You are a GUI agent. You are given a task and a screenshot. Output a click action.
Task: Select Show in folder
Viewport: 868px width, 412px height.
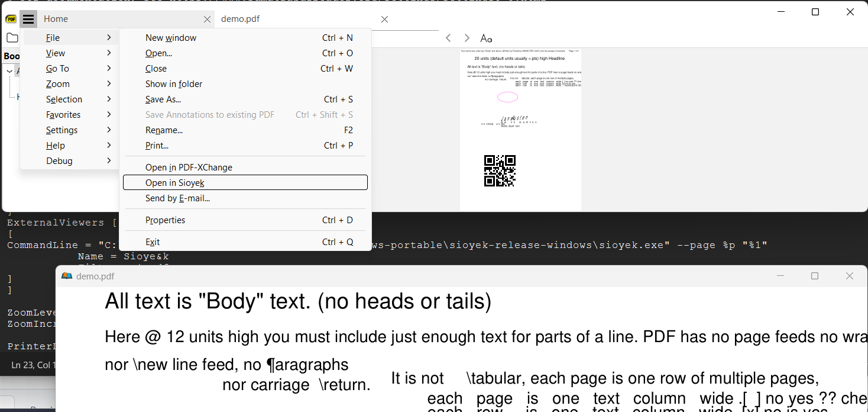click(174, 83)
